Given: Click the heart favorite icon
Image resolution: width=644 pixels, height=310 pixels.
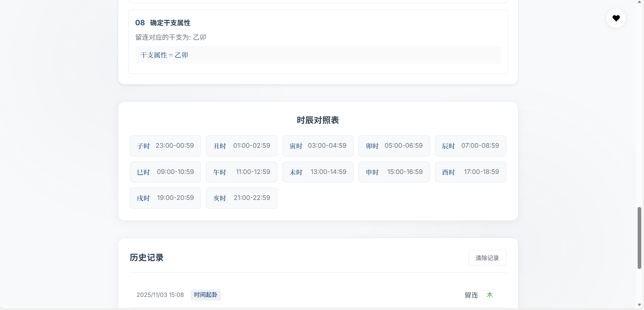Looking at the screenshot, I should (x=616, y=18).
